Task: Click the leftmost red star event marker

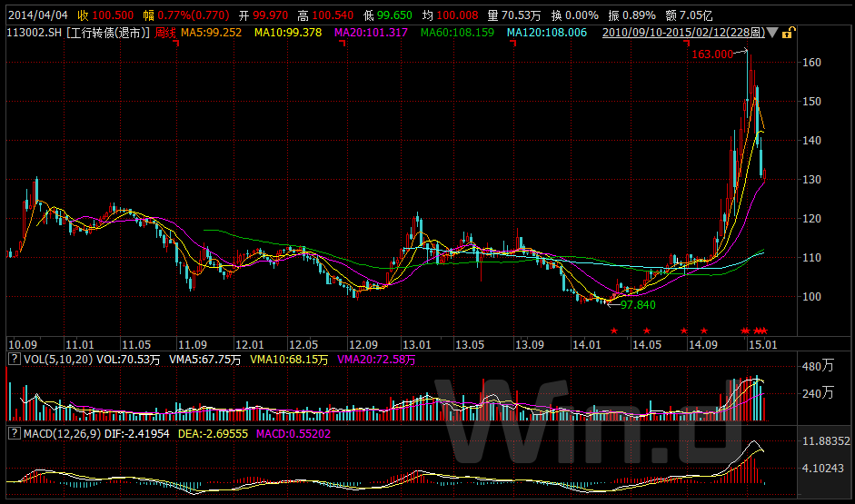Action: [x=614, y=331]
